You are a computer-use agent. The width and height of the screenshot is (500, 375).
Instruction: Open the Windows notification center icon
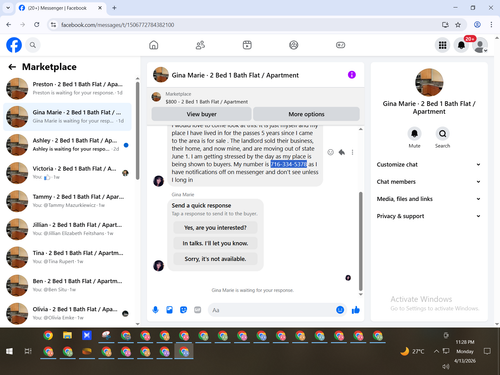click(x=487, y=351)
